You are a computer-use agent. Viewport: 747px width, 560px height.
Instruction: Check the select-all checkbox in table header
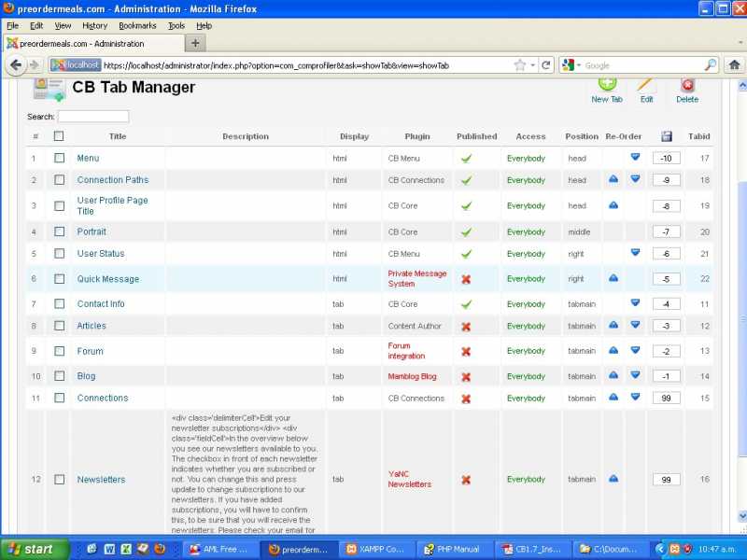59,136
